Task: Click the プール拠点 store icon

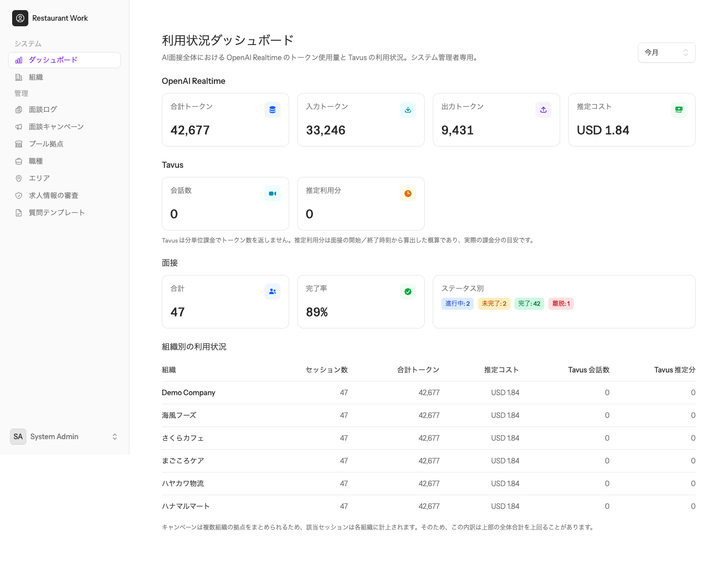Action: pos(19,144)
